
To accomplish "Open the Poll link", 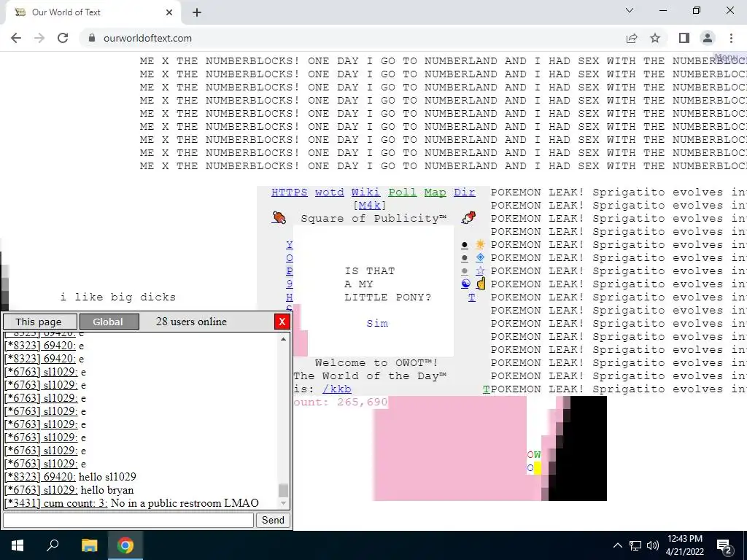I will click(x=402, y=192).
